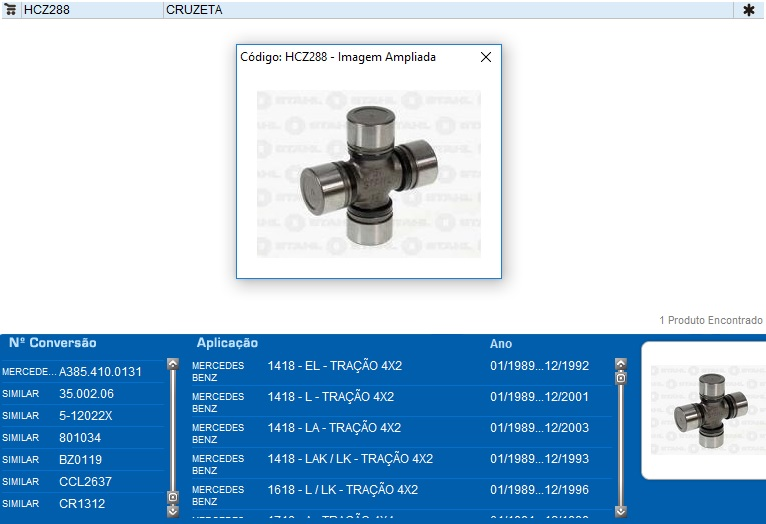Select similar conversion number 5-12022X
766x524 pixels.
pyautogui.click(x=86, y=416)
